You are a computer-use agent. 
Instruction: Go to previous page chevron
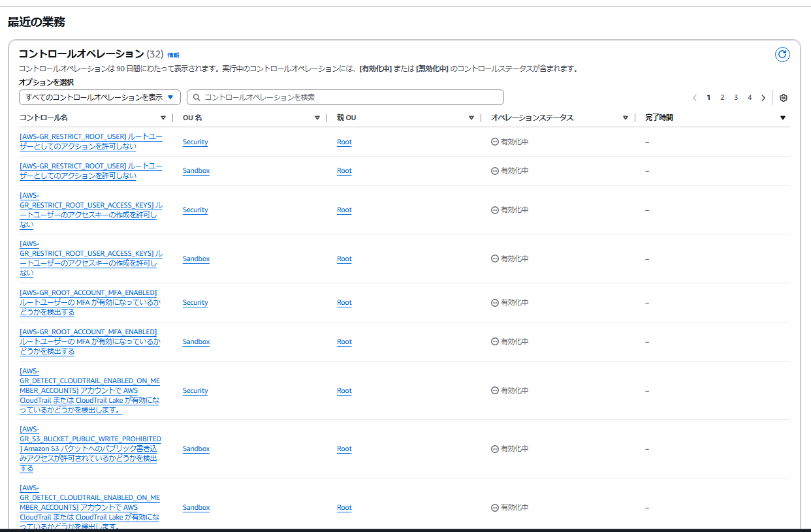pos(695,98)
